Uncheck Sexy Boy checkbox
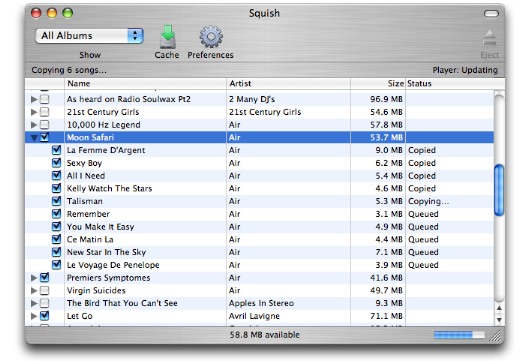Image resolution: width=529 pixels, height=361 pixels. (x=57, y=163)
